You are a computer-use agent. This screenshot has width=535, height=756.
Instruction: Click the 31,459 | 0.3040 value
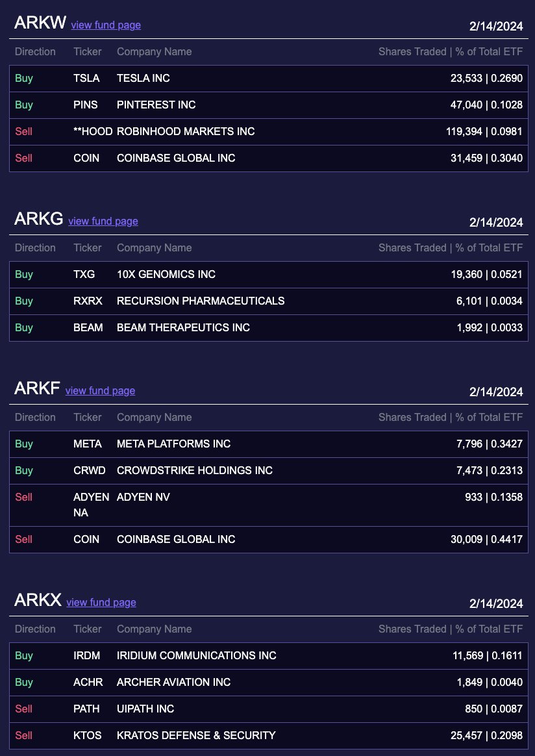coord(486,158)
